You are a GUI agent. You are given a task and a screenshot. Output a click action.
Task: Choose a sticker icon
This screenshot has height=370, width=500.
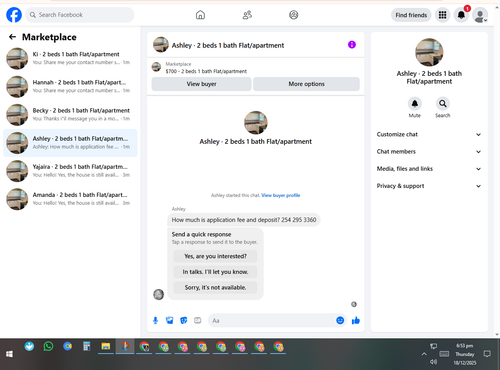pyautogui.click(x=184, y=321)
